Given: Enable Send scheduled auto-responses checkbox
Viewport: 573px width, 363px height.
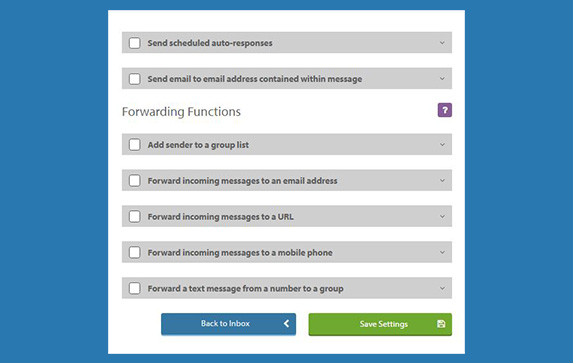Looking at the screenshot, I should [134, 43].
